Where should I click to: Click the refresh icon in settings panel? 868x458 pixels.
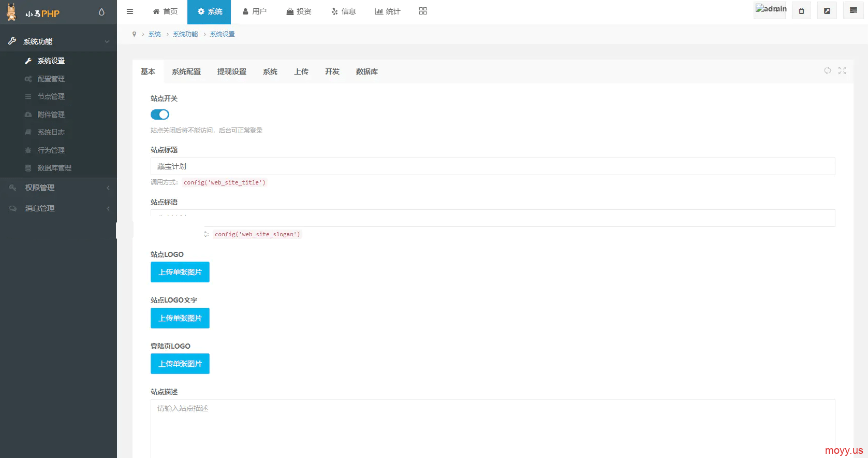(x=828, y=70)
